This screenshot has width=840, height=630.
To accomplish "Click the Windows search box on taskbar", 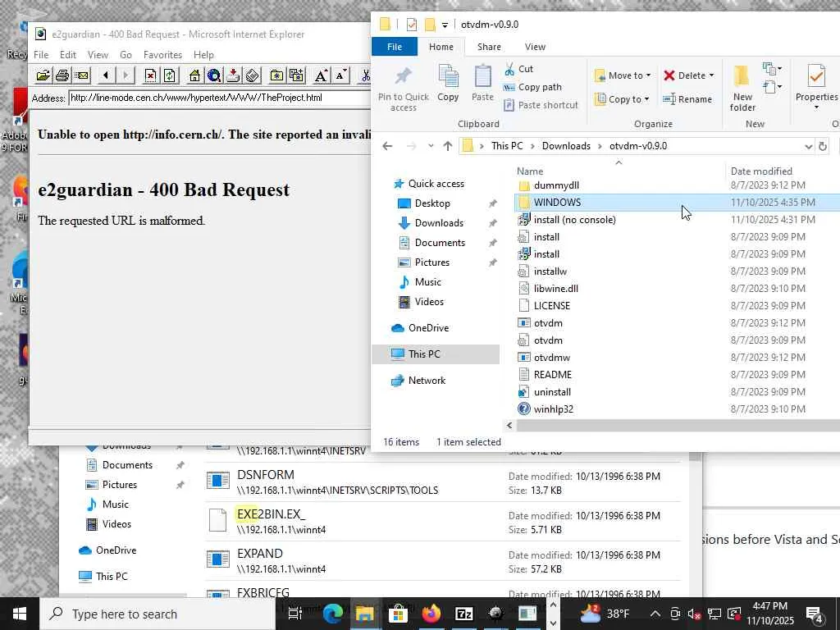I will click(x=157, y=614).
